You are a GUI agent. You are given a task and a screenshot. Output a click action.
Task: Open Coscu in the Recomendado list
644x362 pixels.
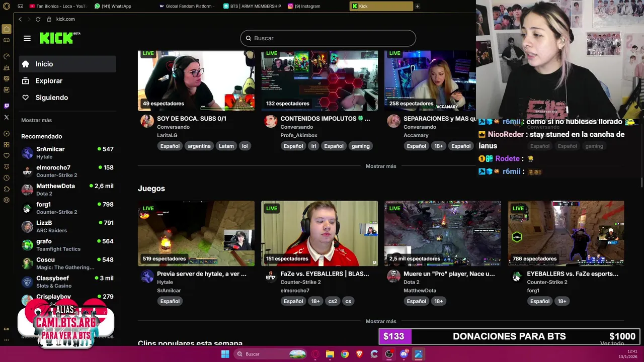pos(67,263)
